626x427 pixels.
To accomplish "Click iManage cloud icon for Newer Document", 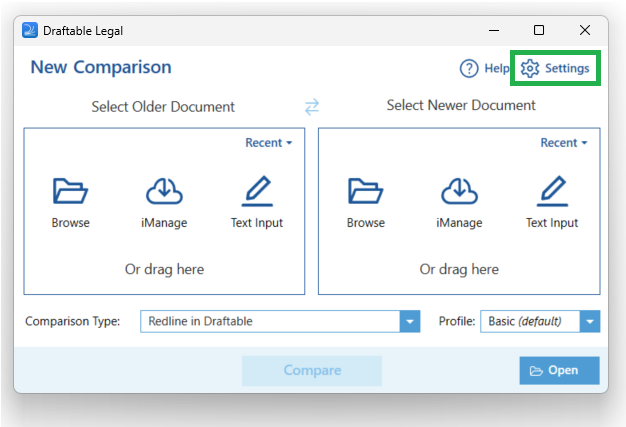I will (459, 191).
